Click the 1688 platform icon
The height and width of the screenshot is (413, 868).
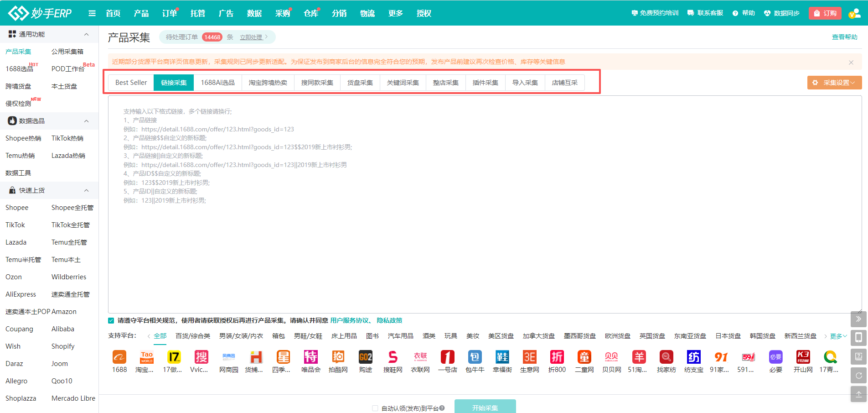click(119, 356)
